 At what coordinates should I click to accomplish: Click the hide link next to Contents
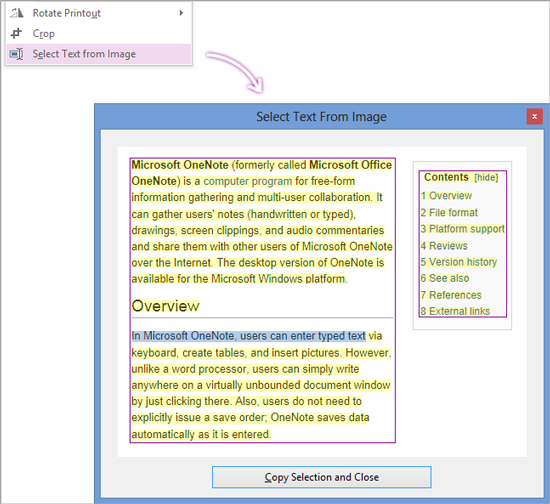tap(486, 177)
